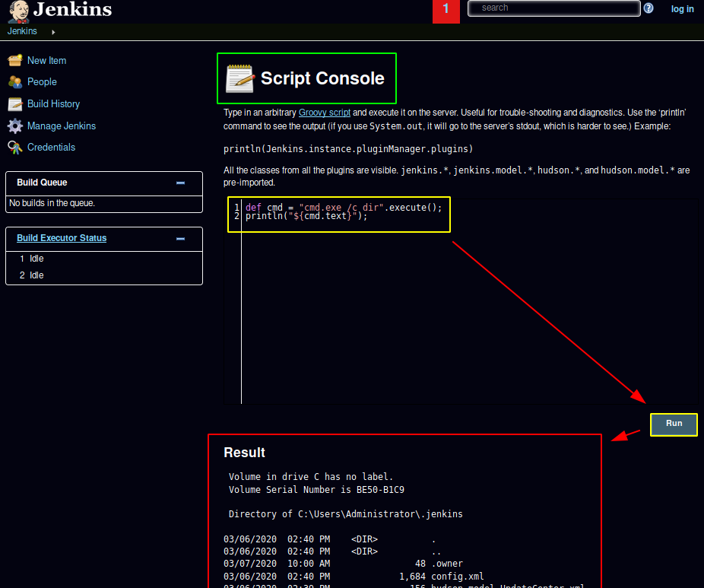The width and height of the screenshot is (704, 588).
Task: Click the 'Volume in drive C' output line
Action: point(311,477)
